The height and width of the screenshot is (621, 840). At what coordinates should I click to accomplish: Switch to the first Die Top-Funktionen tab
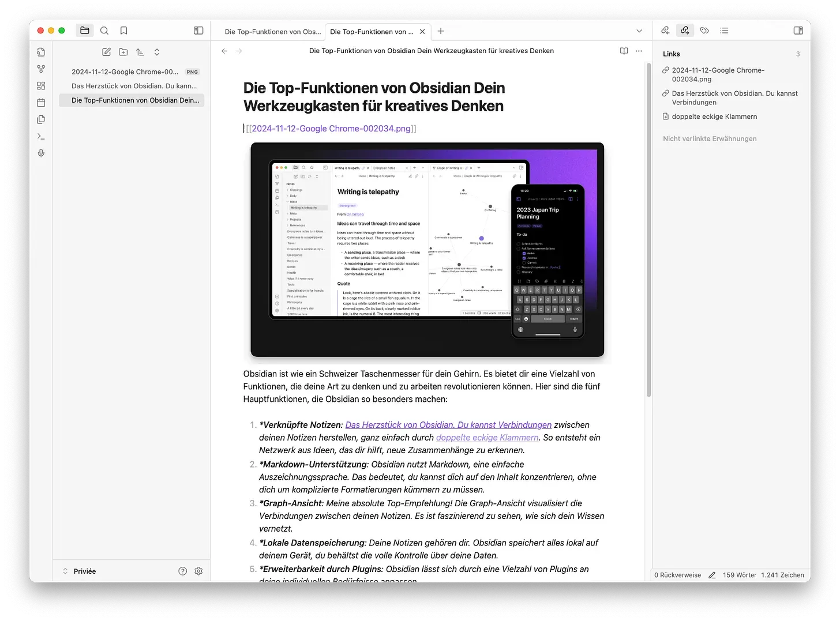pos(272,32)
